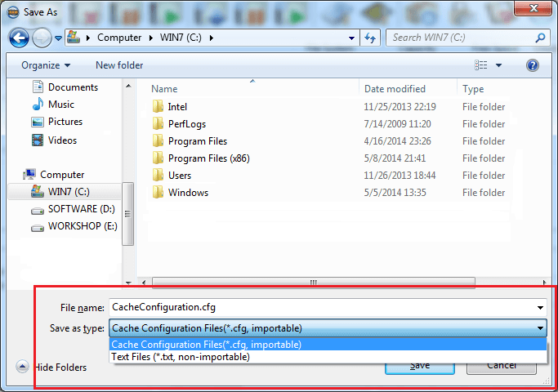558x392 pixels.
Task: Choose Text Files (*.txt, non-importable) option
Action: (328, 356)
